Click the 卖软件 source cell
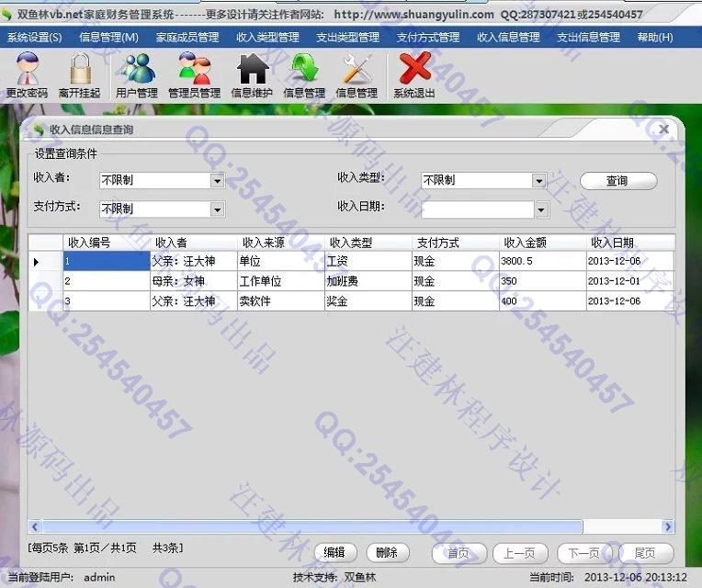The height and width of the screenshot is (588, 702). (x=281, y=301)
